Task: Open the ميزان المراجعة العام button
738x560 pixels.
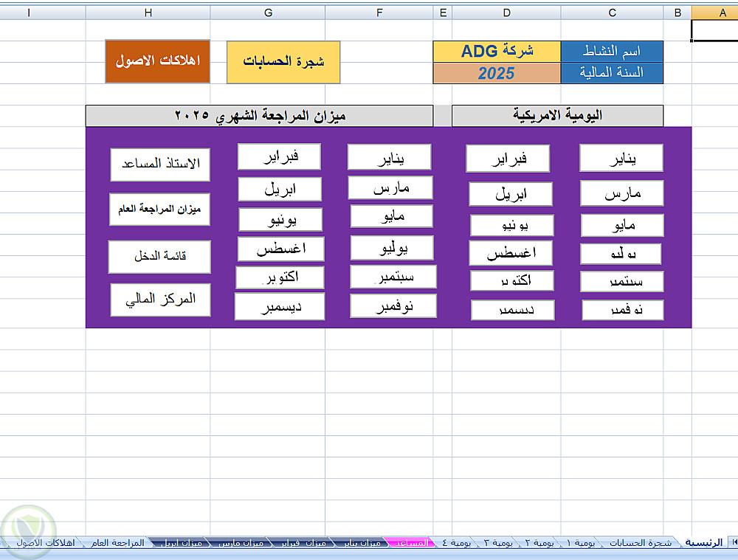Action: [x=159, y=210]
